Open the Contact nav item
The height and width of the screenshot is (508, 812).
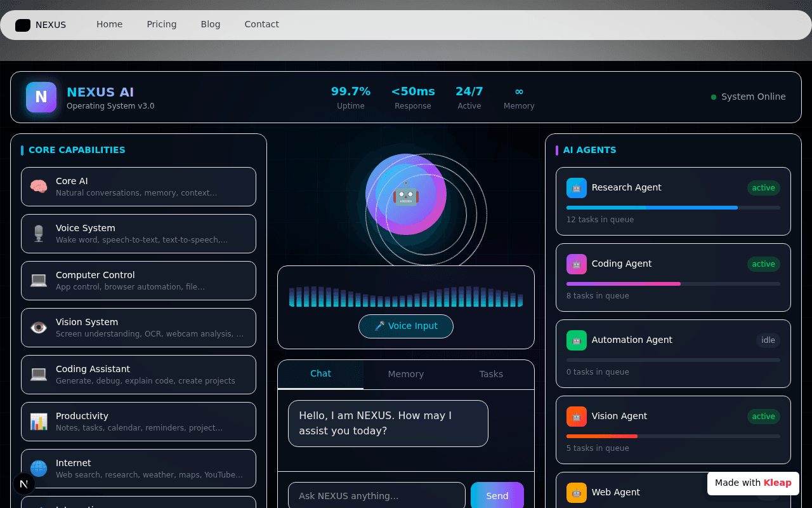262,25
